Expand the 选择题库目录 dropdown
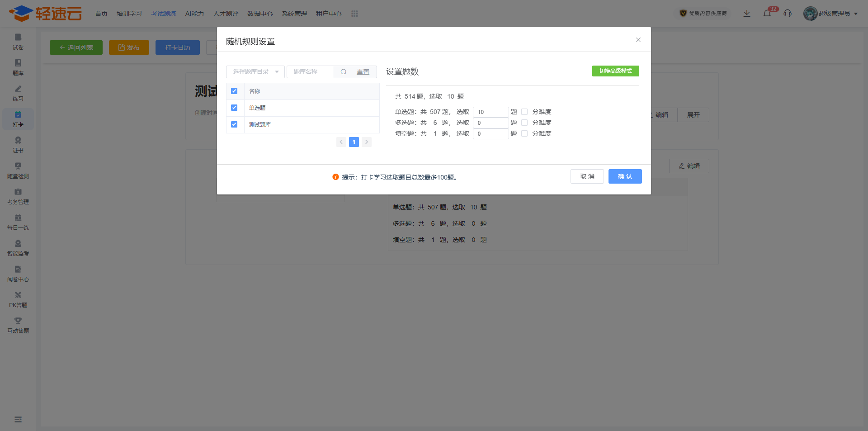The height and width of the screenshot is (431, 868). [x=255, y=72]
